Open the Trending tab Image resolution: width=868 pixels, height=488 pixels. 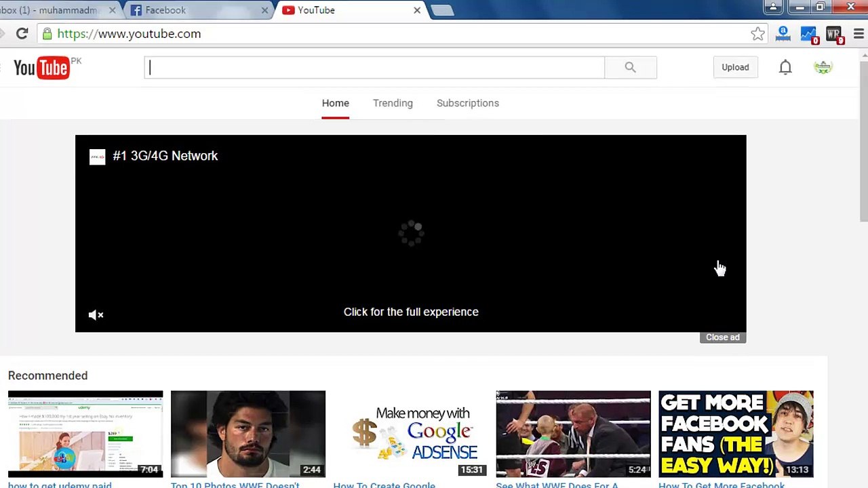393,103
